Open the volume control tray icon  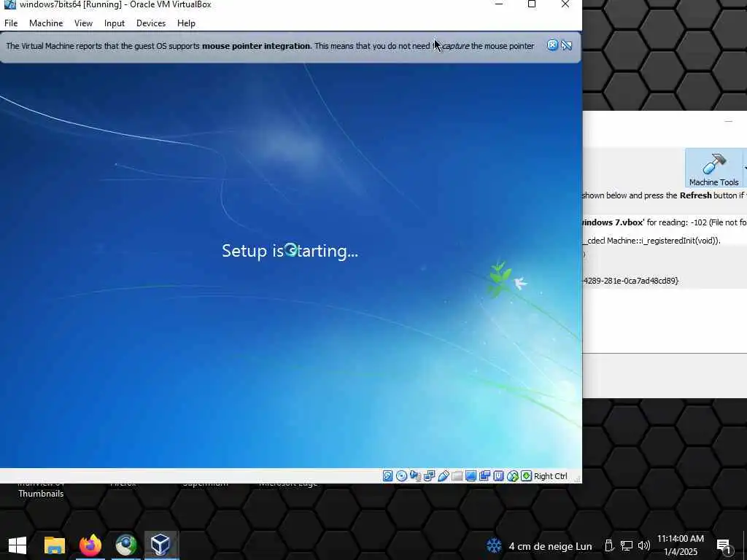[x=643, y=545]
